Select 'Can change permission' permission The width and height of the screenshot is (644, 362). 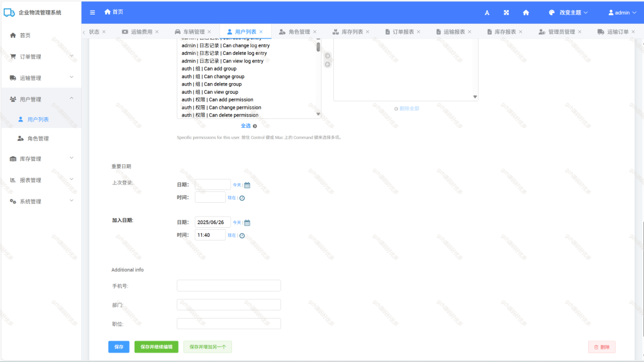pyautogui.click(x=221, y=108)
